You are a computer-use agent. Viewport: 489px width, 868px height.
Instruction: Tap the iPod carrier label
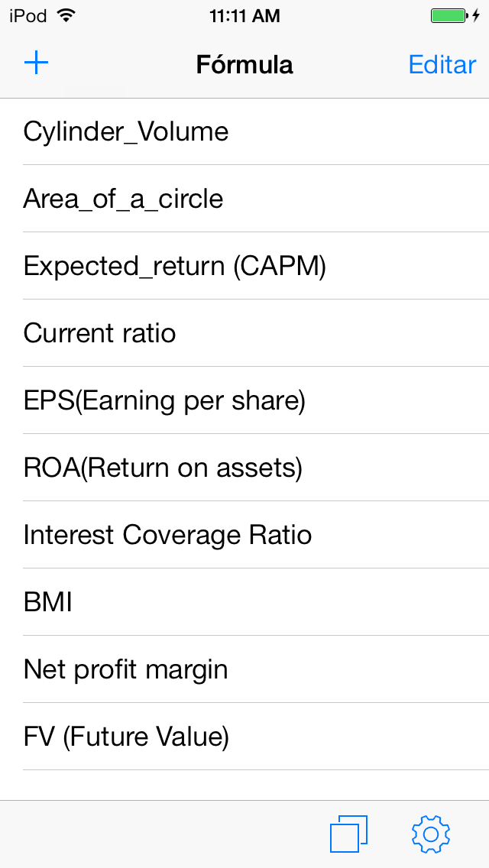click(28, 15)
